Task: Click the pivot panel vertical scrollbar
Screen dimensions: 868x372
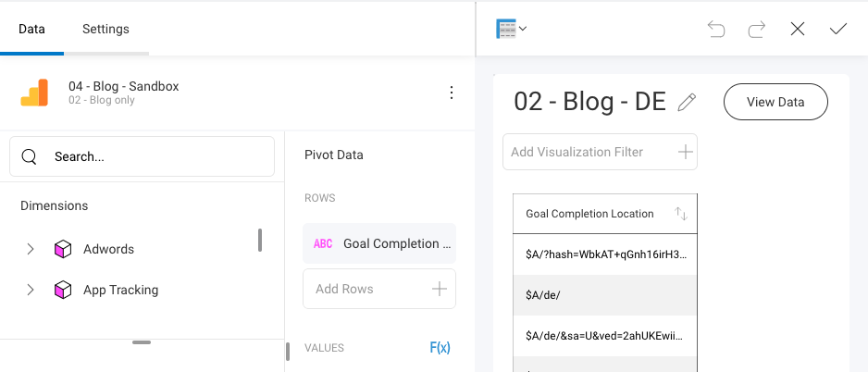Action: pos(287,352)
